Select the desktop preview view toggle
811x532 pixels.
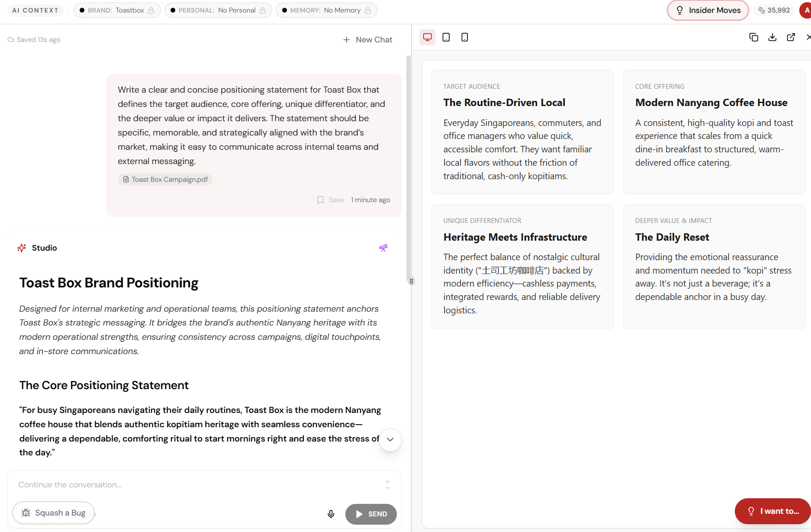[x=427, y=37]
